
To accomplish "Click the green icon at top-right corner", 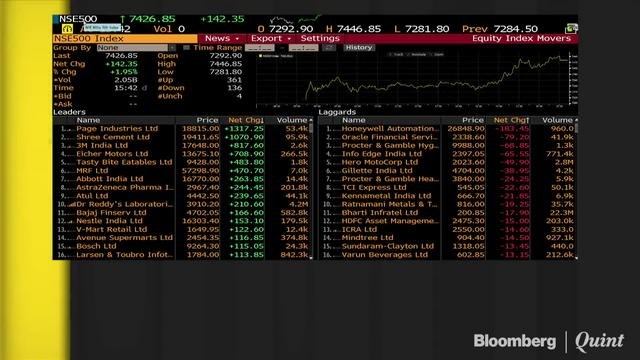I will pos(571,29).
